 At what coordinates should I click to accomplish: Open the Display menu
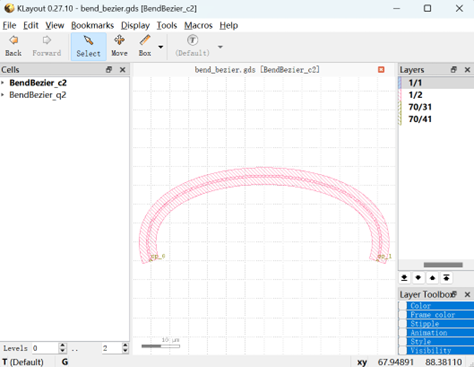(x=135, y=25)
